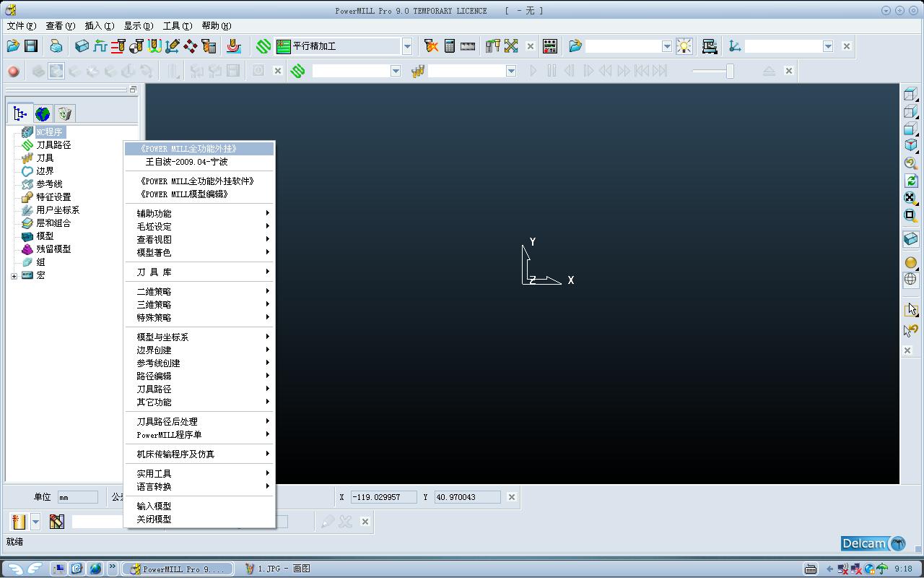Open the dropdown beside the workplane axes icon
This screenshot has width=924, height=578.
point(828,46)
